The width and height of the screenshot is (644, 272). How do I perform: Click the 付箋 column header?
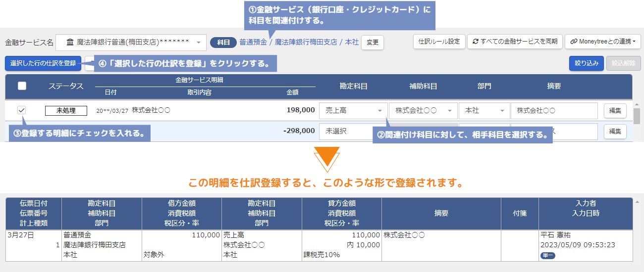coord(520,213)
